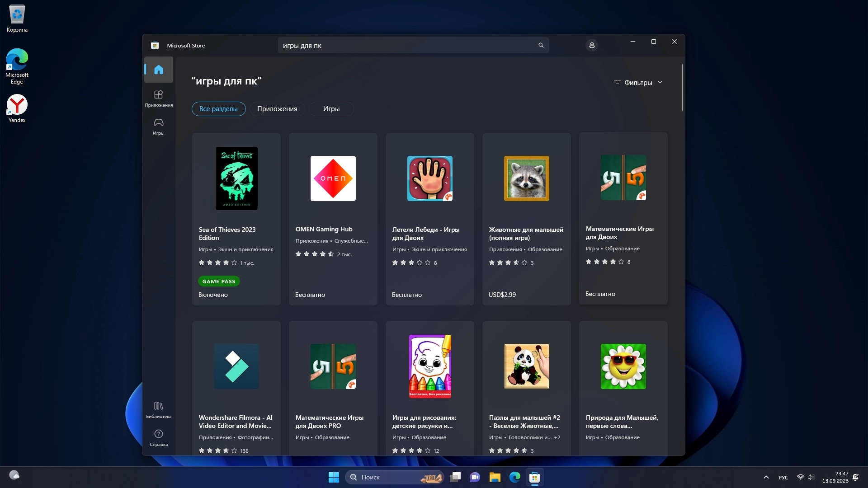
Task: Open the Home sidebar icon
Action: click(158, 70)
